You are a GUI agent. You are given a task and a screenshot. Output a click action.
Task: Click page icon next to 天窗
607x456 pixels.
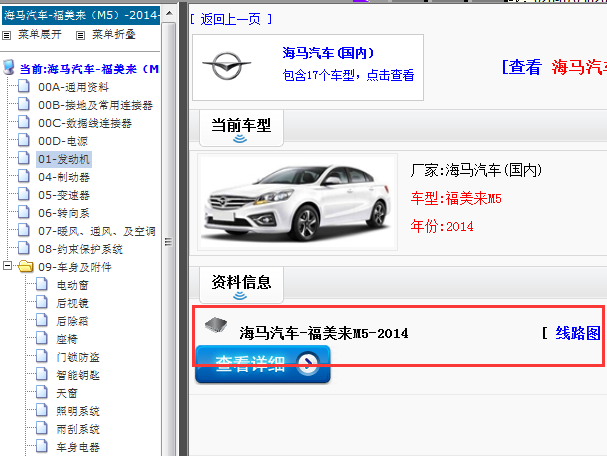42,392
